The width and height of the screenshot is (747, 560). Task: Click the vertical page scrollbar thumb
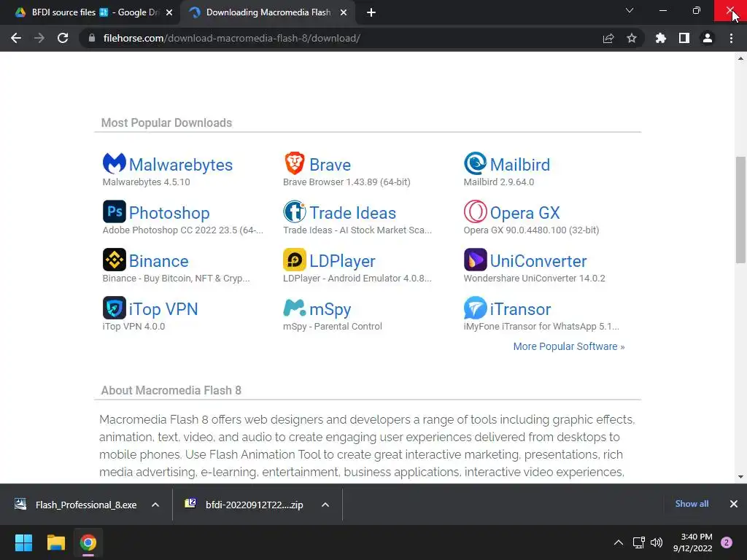coord(740,209)
